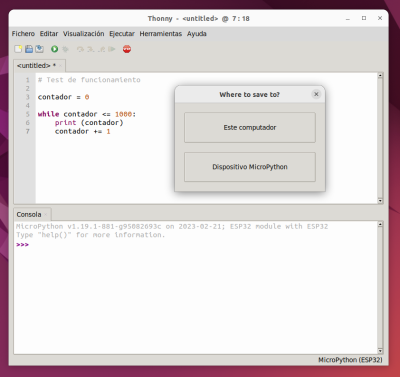Click code line 'print (contador)'
Image resolution: width=400 pixels, height=377 pixels.
point(89,123)
